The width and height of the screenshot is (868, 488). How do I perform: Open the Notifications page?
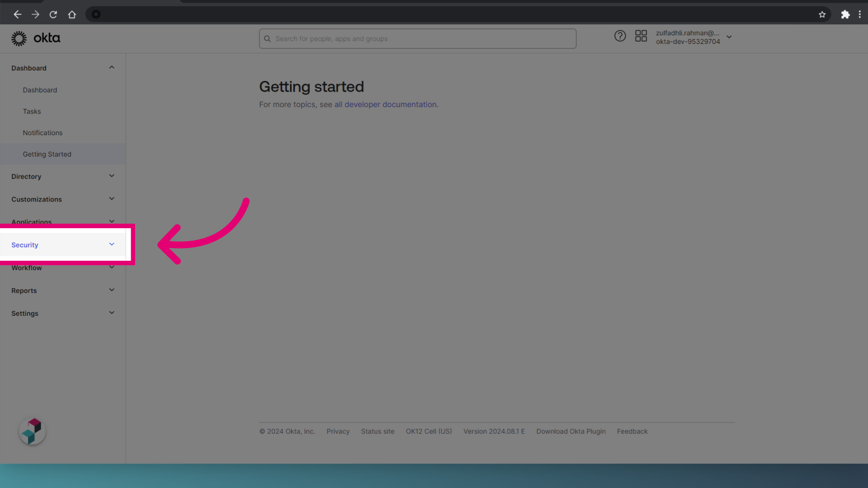[42, 133]
